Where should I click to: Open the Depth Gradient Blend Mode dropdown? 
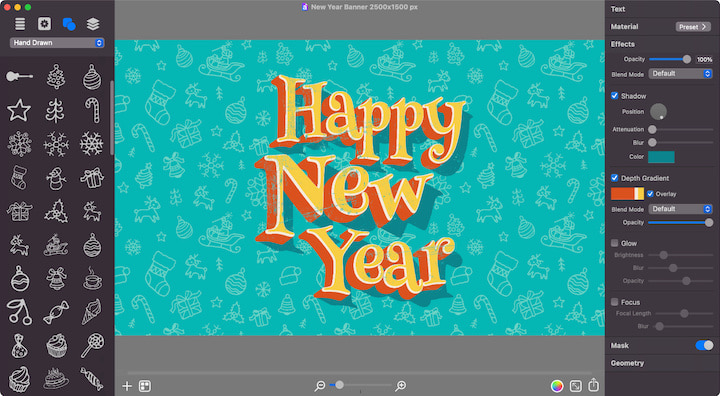pos(680,209)
